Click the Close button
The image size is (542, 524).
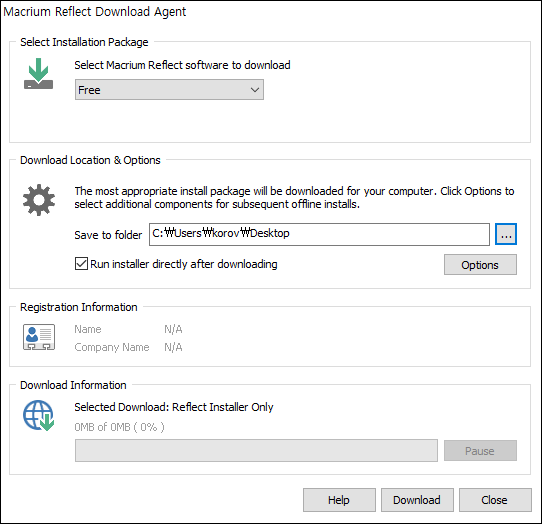(495, 500)
